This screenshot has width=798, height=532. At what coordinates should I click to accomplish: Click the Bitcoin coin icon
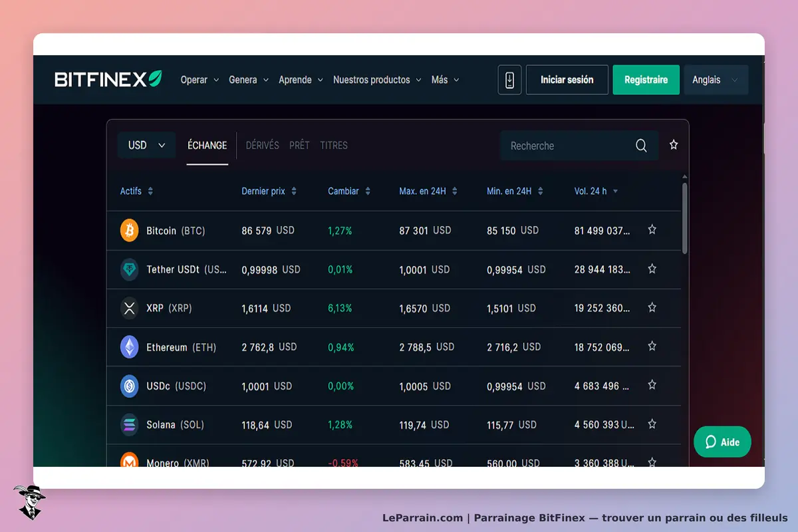point(129,230)
